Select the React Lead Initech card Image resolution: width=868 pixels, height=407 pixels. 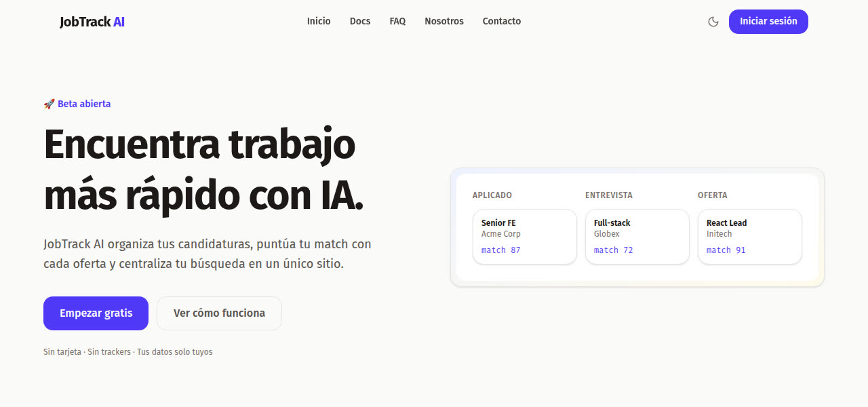click(750, 237)
